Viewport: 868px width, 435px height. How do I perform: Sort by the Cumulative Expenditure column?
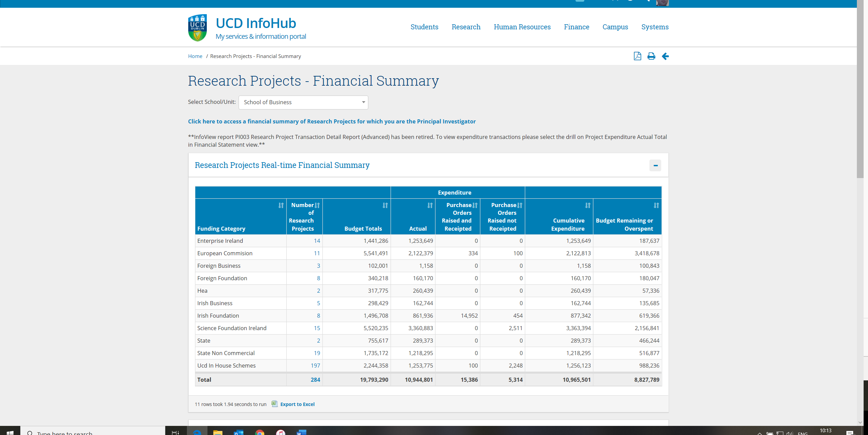click(588, 205)
